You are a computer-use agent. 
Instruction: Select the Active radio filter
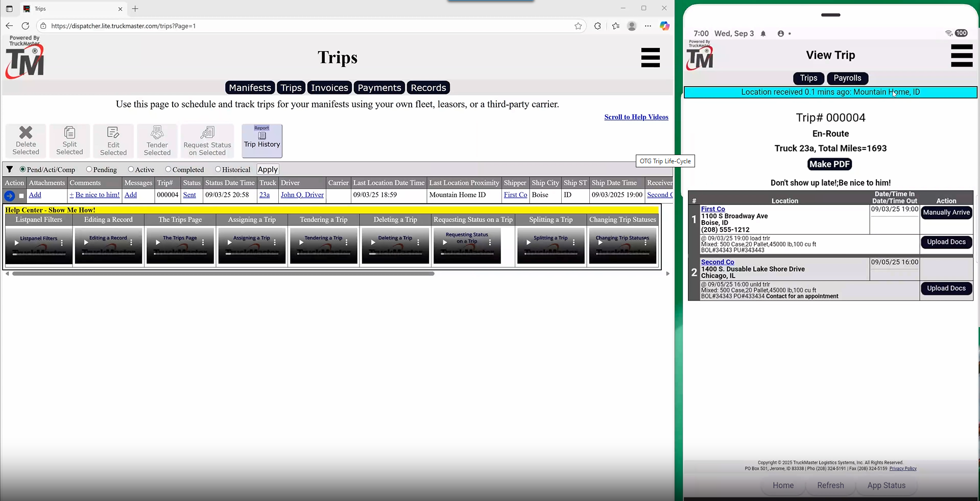[x=131, y=169]
